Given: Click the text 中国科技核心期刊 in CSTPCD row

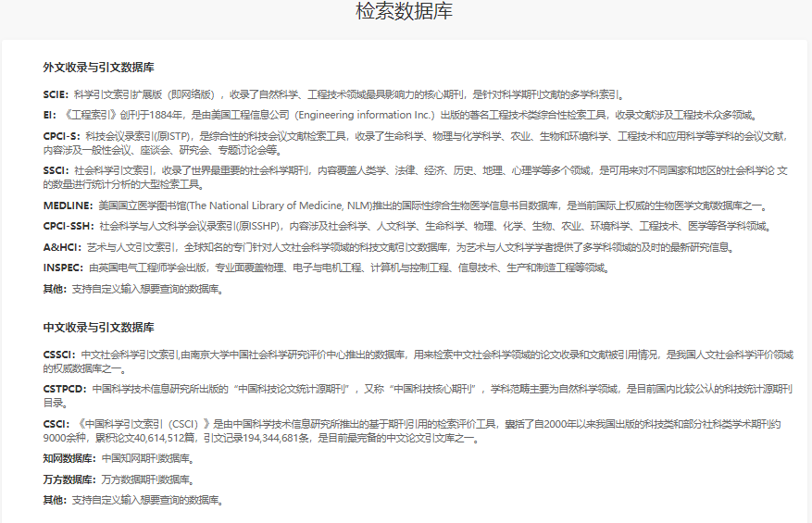Looking at the screenshot, I should click(434, 389).
